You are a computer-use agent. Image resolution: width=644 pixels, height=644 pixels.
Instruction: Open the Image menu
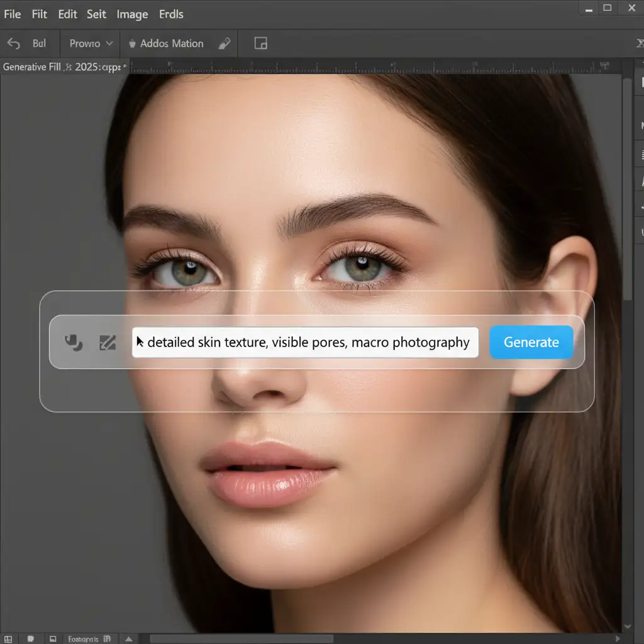coord(132,14)
